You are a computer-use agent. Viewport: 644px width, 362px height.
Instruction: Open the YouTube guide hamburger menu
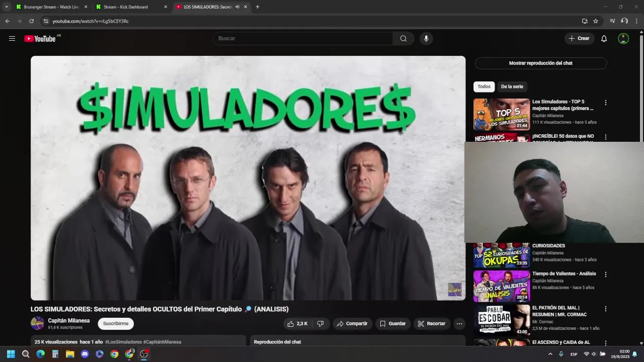point(12,39)
